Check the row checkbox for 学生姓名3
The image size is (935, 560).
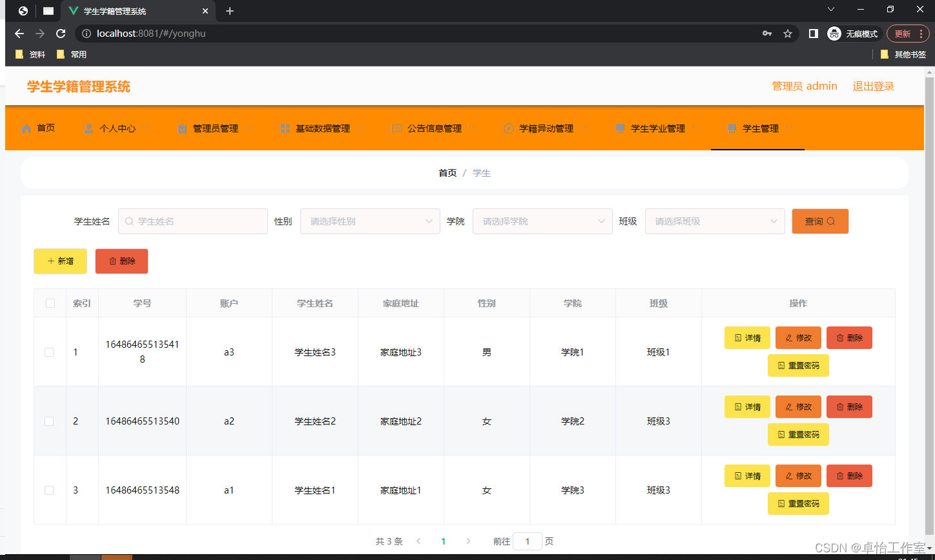[49, 352]
